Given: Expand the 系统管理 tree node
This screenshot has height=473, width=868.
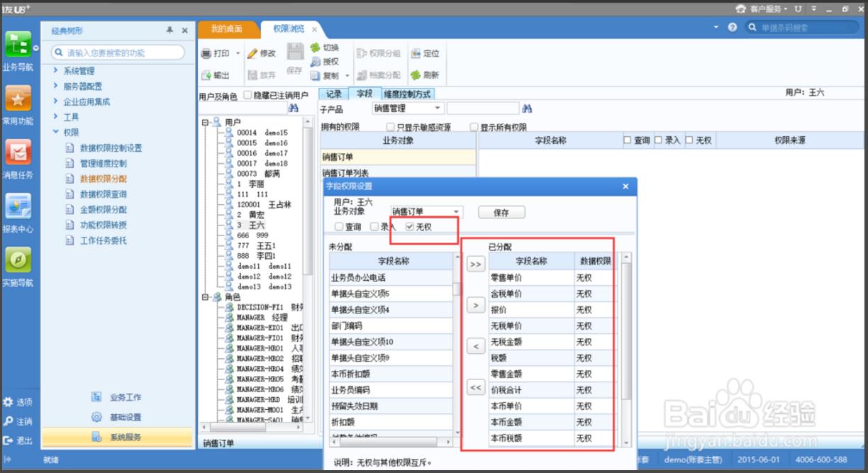Looking at the screenshot, I should (56, 71).
